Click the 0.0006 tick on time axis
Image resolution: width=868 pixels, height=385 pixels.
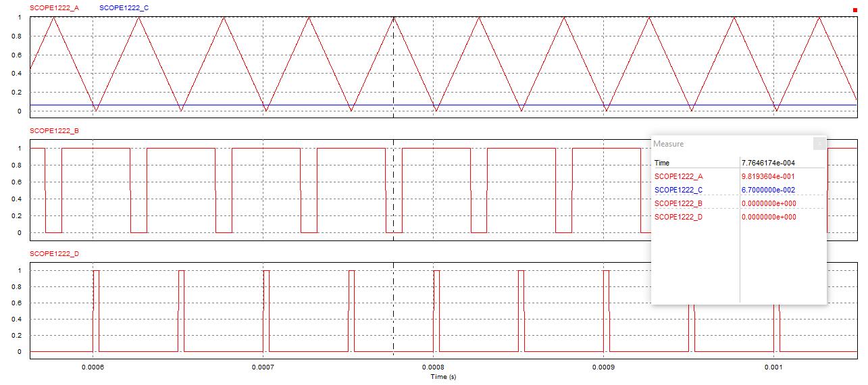(x=93, y=367)
